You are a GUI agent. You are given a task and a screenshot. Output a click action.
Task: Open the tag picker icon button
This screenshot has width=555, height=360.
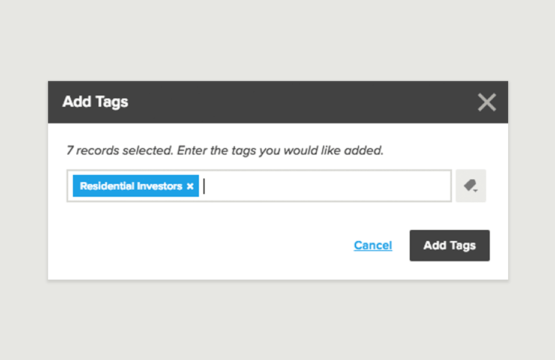(x=471, y=186)
